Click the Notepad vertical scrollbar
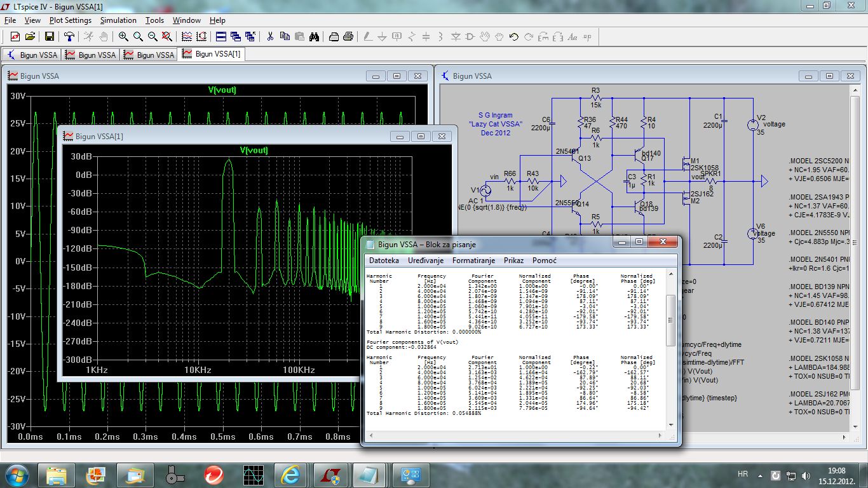868x488 pixels. tap(670, 348)
